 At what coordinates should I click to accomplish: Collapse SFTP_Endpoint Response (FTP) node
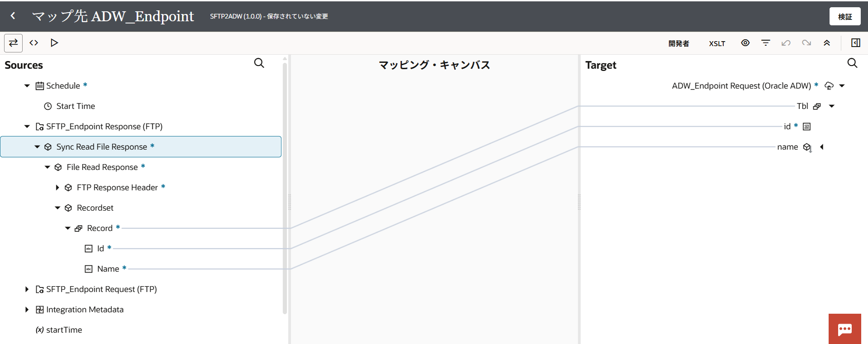tap(27, 127)
